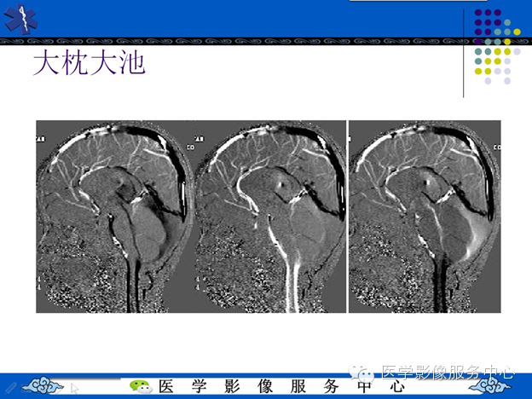The image size is (532, 399).
Task: Select the slide title 大枕大池
Action: click(90, 62)
